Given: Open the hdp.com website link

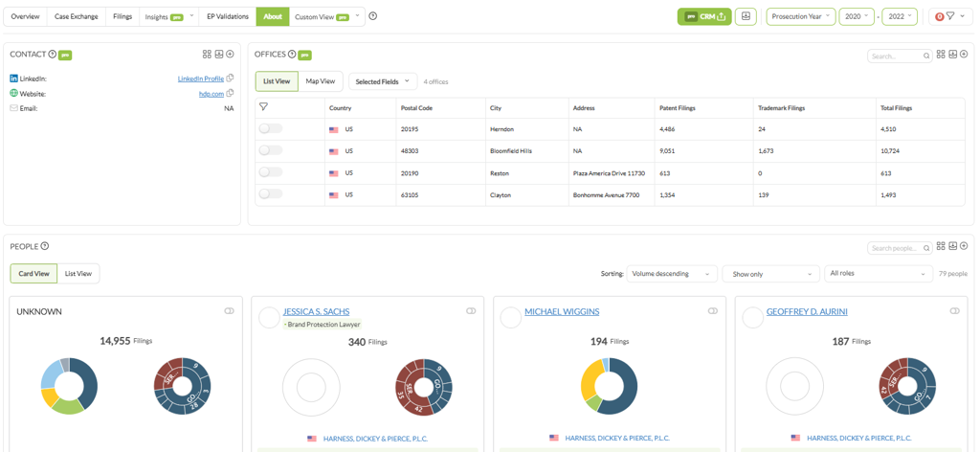Looking at the screenshot, I should tap(212, 93).
